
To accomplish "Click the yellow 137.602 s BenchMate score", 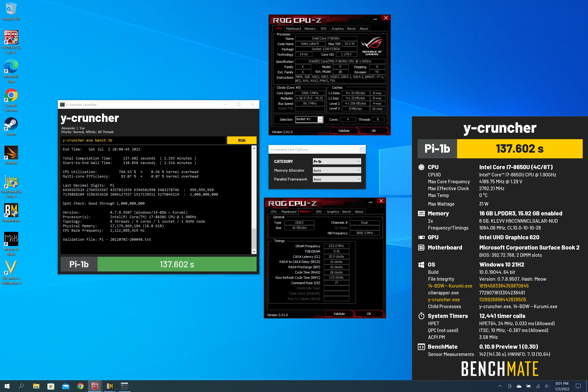I will click(x=520, y=149).
